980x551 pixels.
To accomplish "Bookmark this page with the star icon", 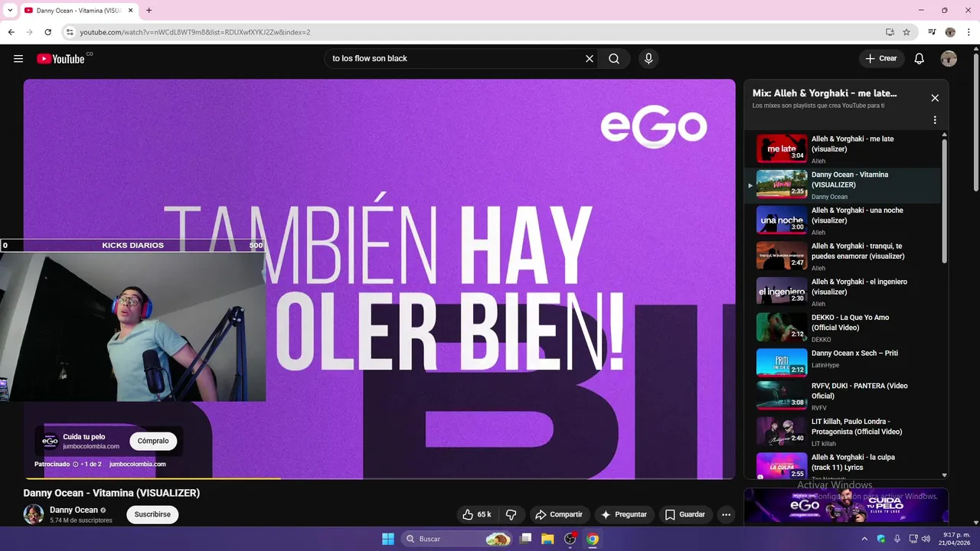I will click(x=906, y=32).
